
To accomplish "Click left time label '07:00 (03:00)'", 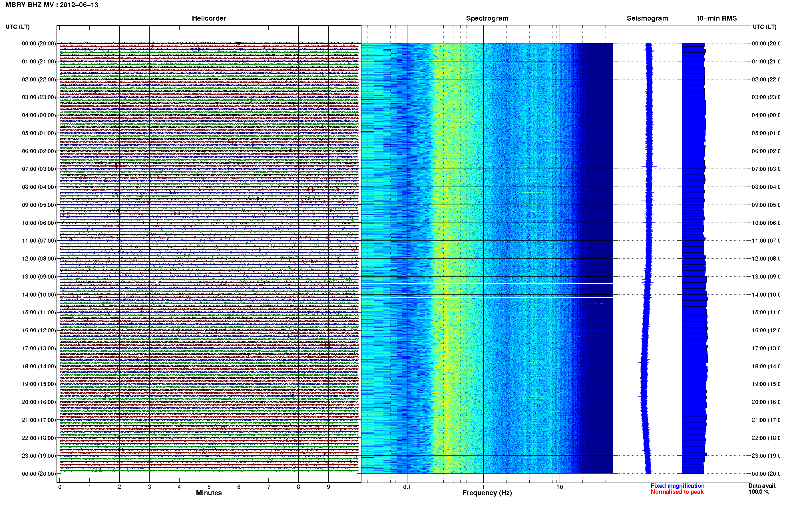I will tap(39, 169).
